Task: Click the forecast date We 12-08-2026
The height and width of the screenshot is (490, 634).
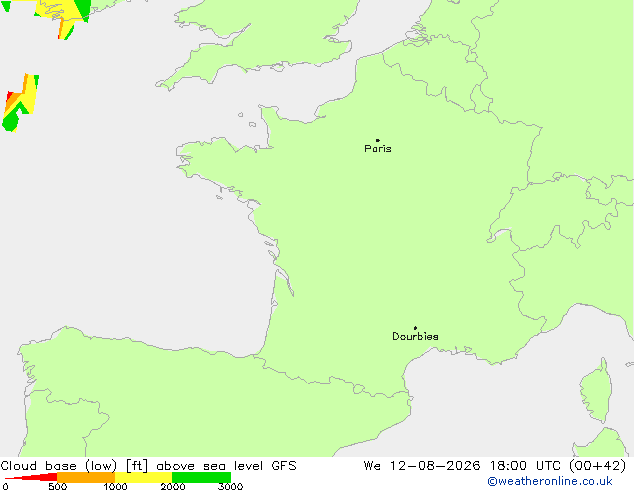Action: pos(422,466)
